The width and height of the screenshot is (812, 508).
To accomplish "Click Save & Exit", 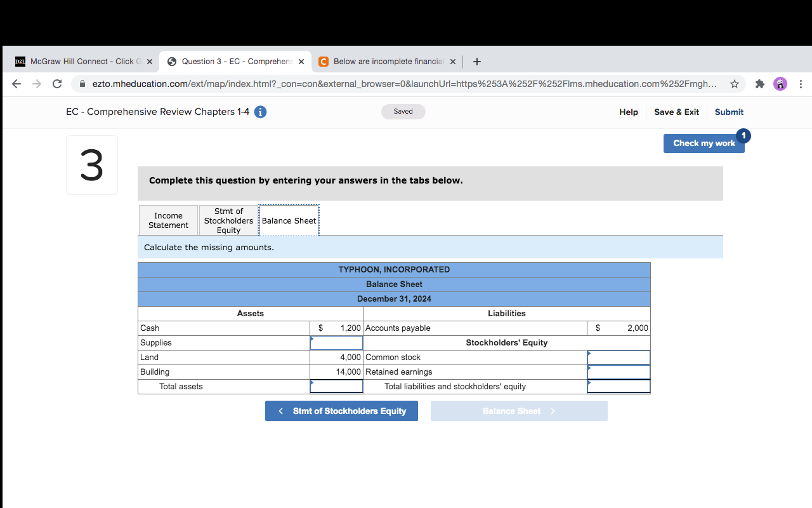I will (676, 112).
